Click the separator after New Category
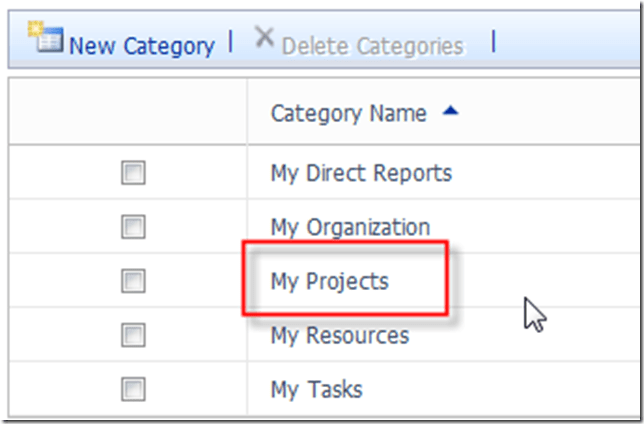This screenshot has height=424, width=644. pos(231,42)
